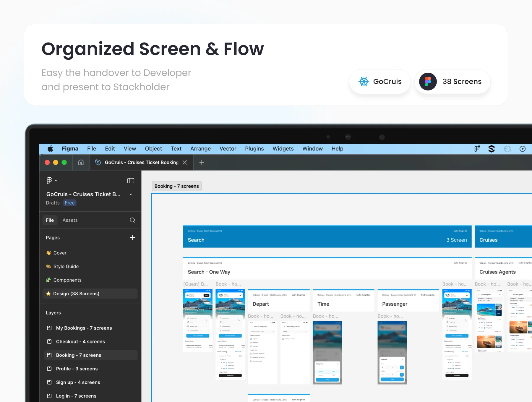
Task: Click the 38 Screens badge text
Action: tap(462, 82)
